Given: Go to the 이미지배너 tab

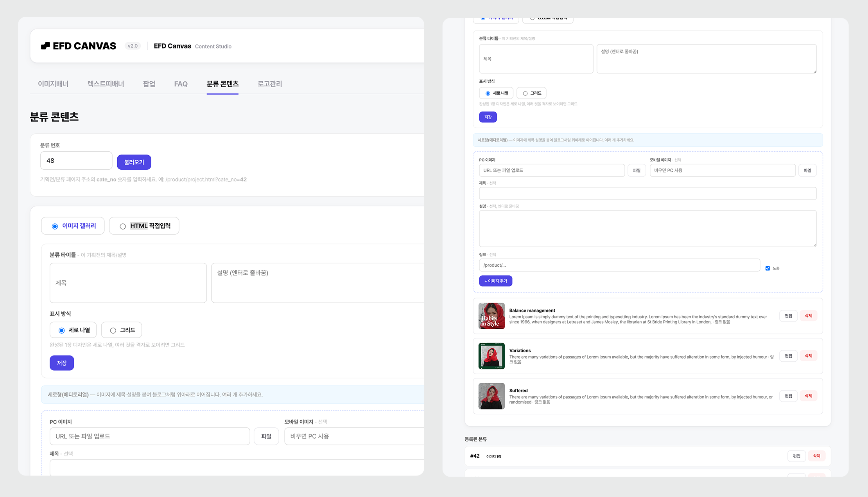Looking at the screenshot, I should [53, 84].
